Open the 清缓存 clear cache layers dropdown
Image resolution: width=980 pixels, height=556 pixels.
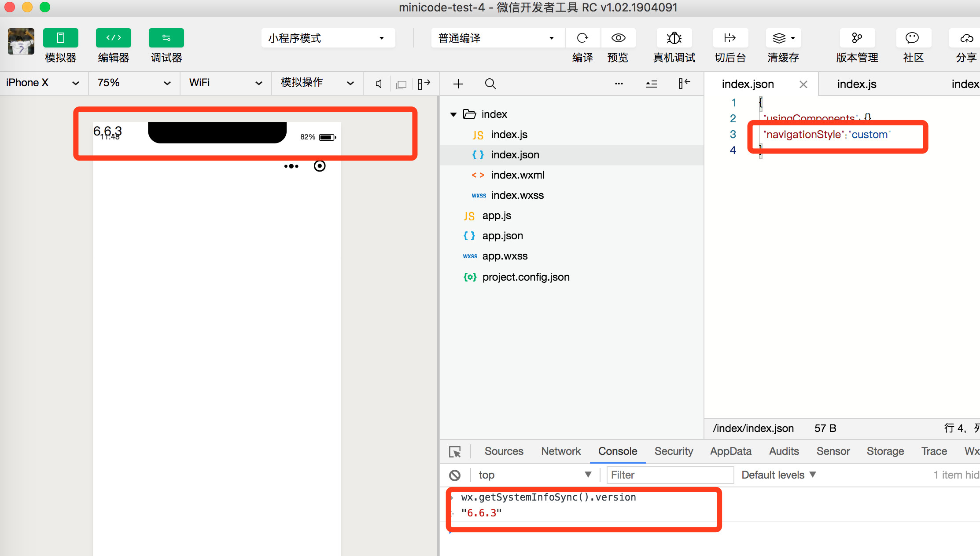tap(783, 38)
